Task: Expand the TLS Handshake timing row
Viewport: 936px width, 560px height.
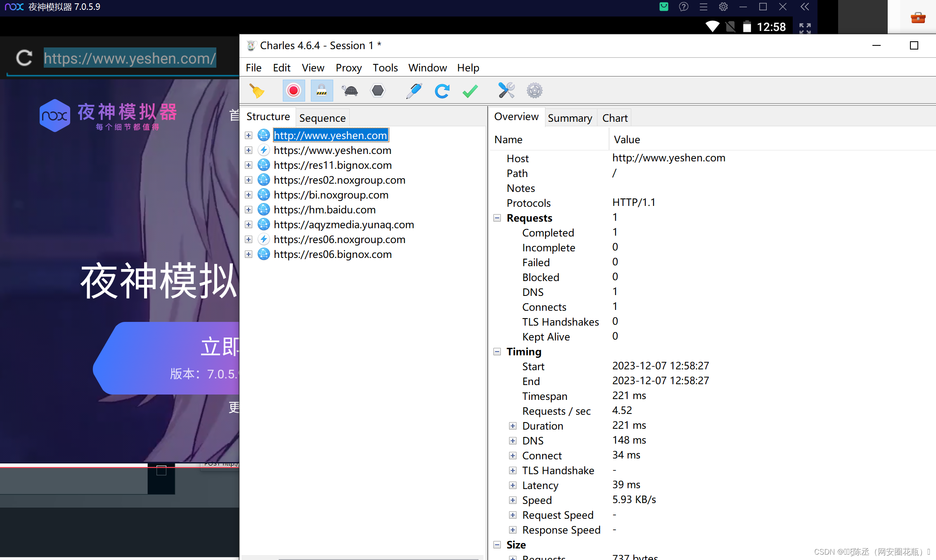Action: coord(513,470)
